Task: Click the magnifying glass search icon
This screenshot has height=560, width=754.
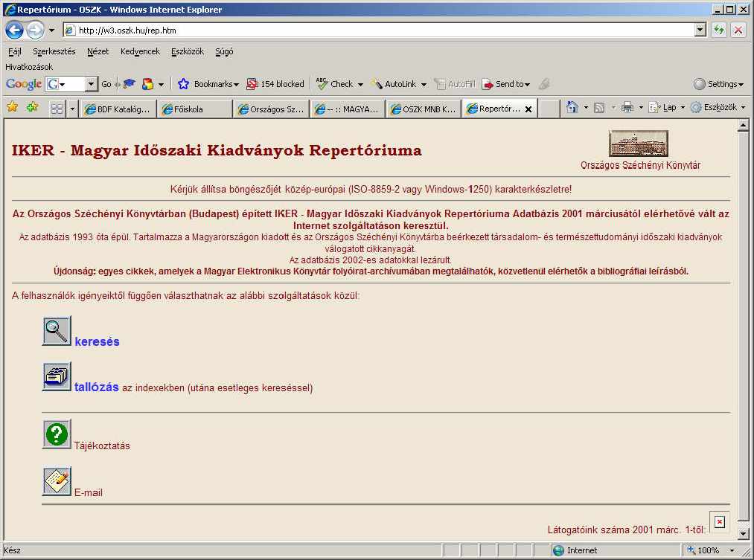Action: click(57, 330)
